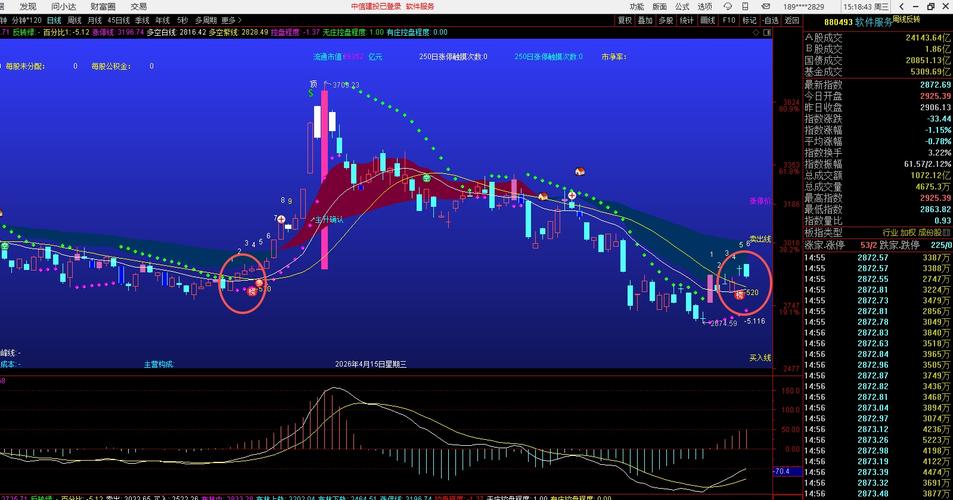Click the back arrow in title bar
Image resolution: width=953 pixels, height=500 pixels.
pyautogui.click(x=901, y=6)
